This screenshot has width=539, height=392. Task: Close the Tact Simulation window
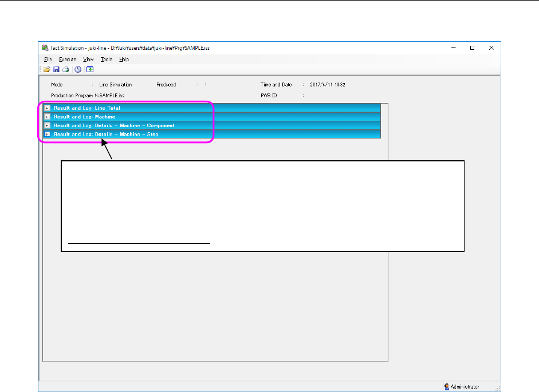491,47
